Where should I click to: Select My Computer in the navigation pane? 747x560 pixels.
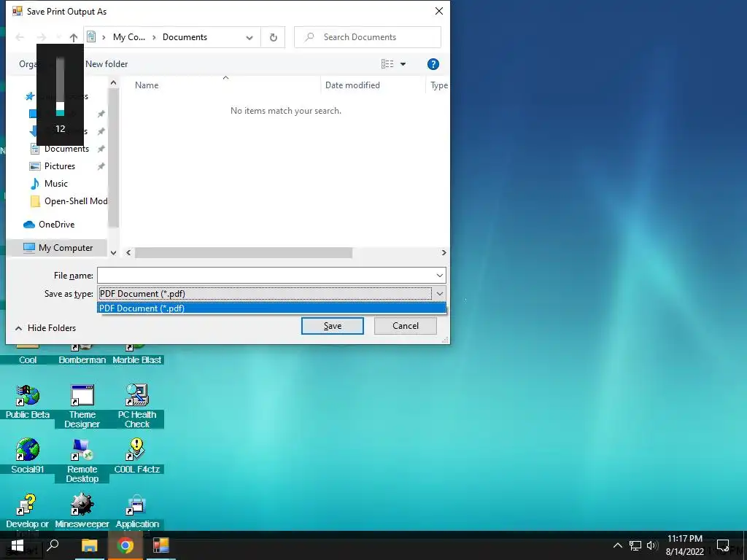pos(66,248)
